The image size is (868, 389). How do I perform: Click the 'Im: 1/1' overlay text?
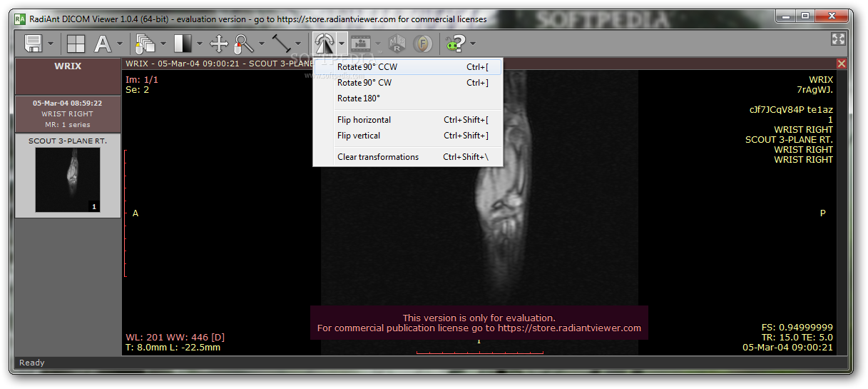(141, 79)
